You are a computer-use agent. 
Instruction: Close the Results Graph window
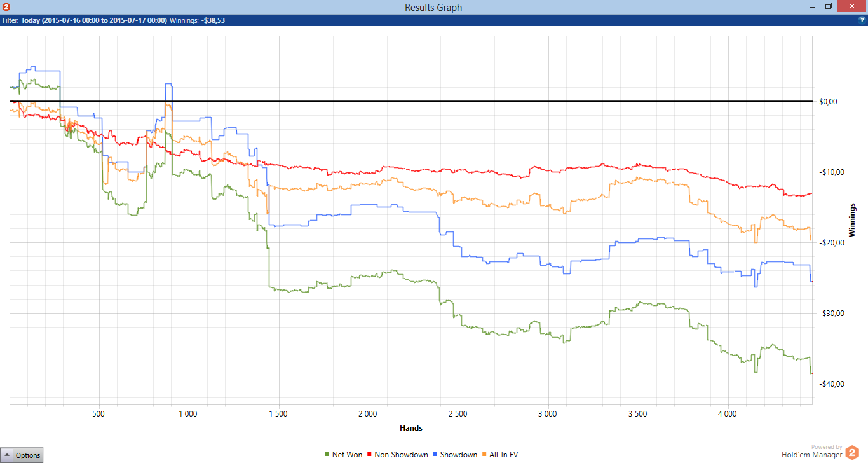851,7
